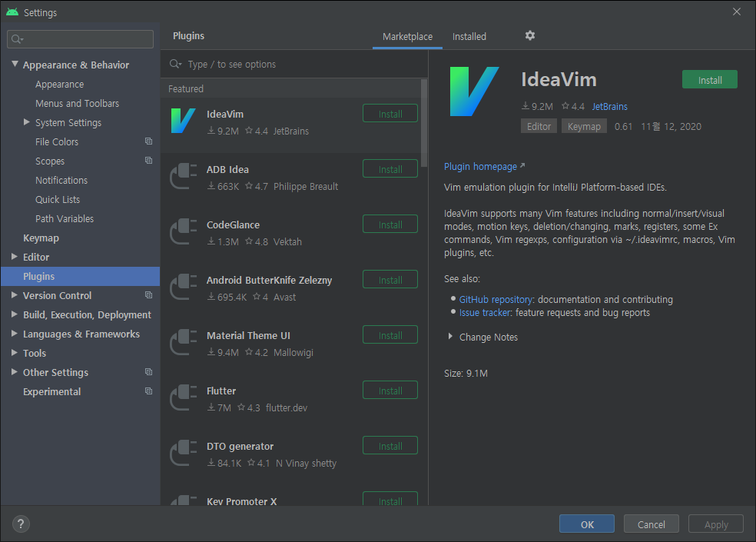
Task: Focus the settings search field
Action: coord(80,39)
